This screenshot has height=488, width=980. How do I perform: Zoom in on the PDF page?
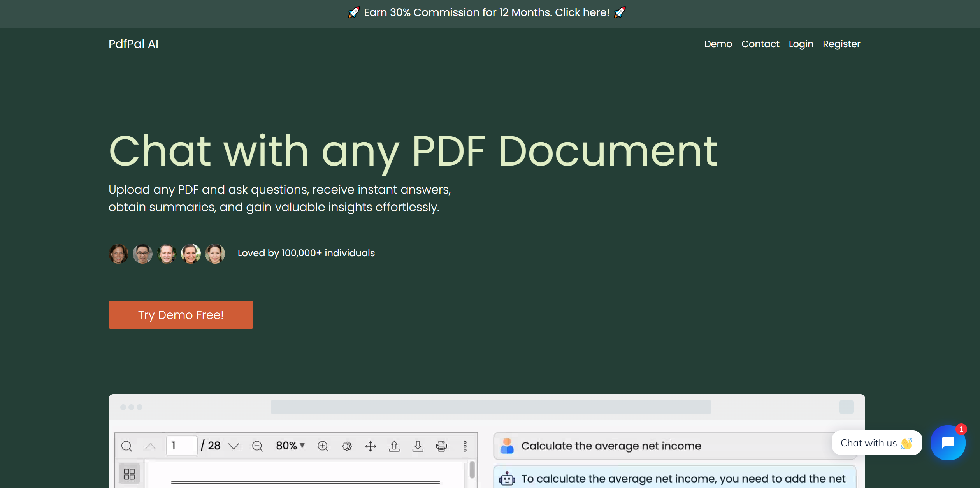click(x=322, y=446)
